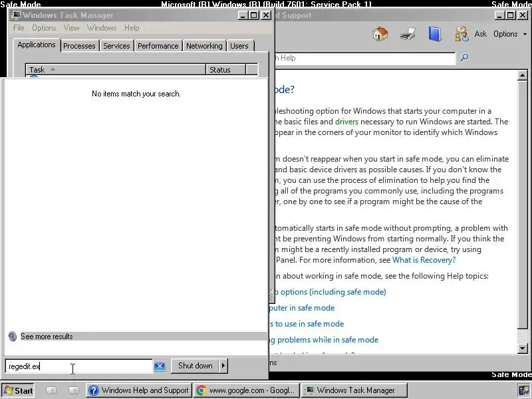
Task: Clear search text with the X icon
Action: tap(160, 366)
